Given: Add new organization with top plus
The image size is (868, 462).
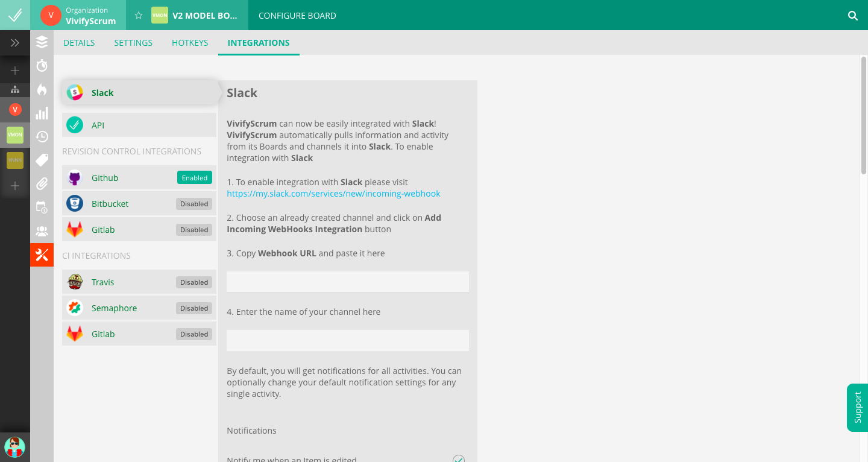Looking at the screenshot, I should click(x=15, y=71).
